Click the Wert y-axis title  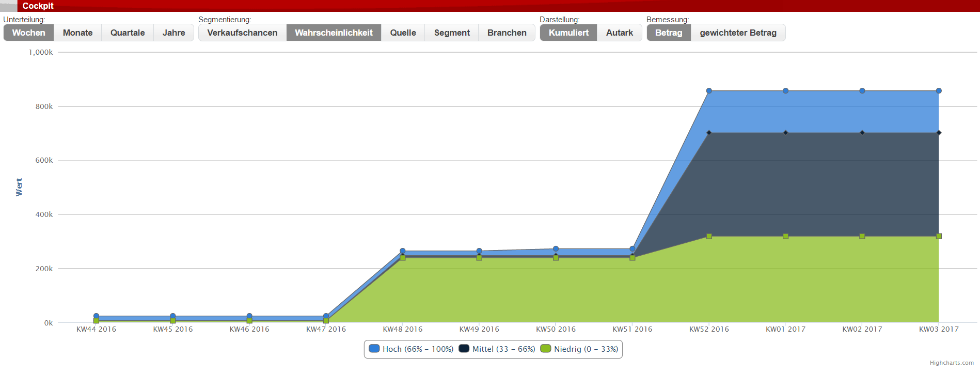click(x=19, y=187)
